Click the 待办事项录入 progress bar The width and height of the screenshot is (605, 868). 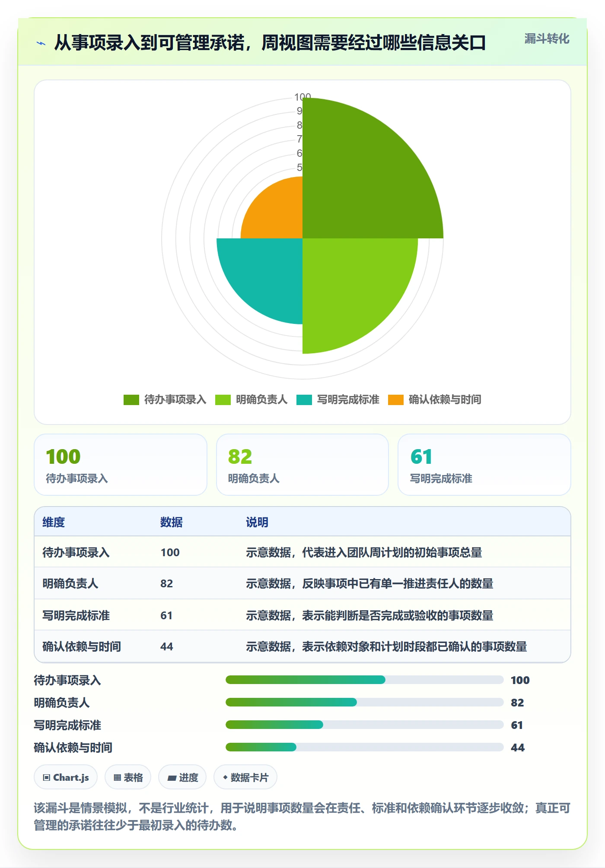364,680
